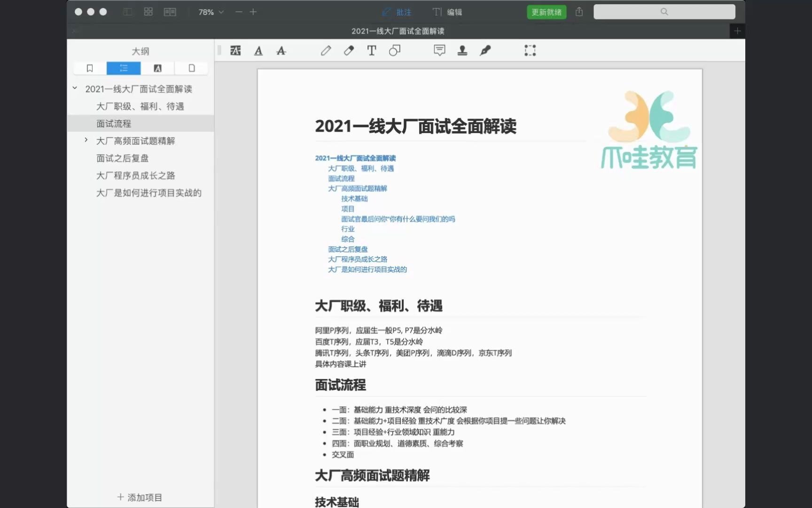The image size is (812, 508).
Task: Select the signature pen tool
Action: [x=485, y=50]
